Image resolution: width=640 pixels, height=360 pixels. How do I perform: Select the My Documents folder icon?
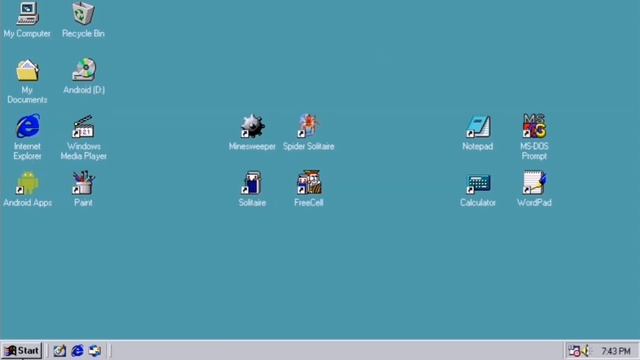(27, 70)
